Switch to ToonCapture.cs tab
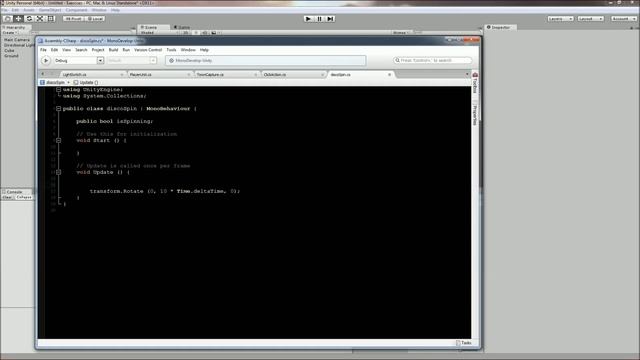 tap(226, 75)
